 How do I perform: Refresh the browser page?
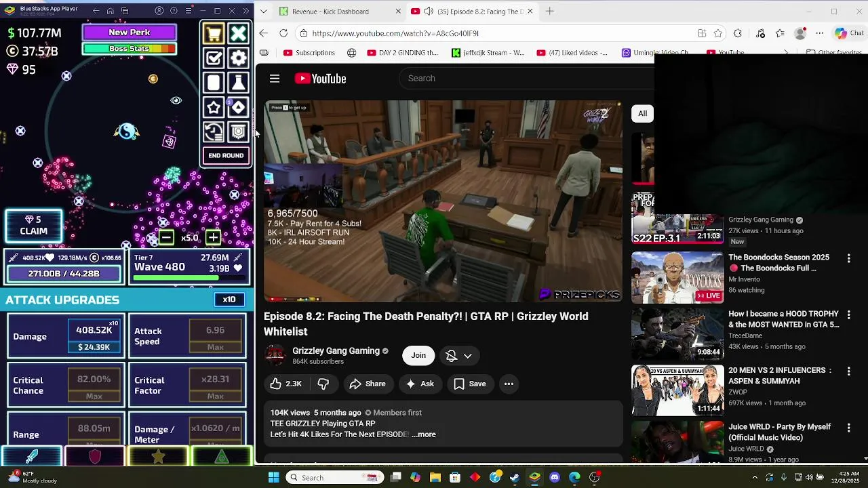click(x=283, y=33)
